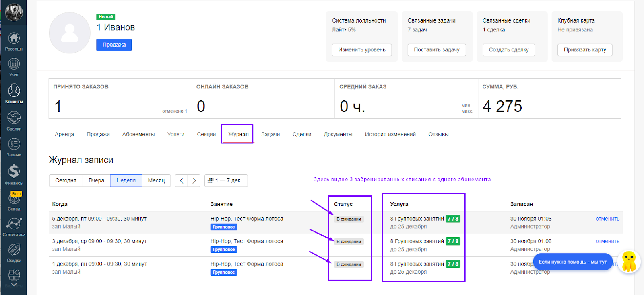The height and width of the screenshot is (295, 644).
Task: Click the client avatar placeholder
Action: tap(70, 33)
